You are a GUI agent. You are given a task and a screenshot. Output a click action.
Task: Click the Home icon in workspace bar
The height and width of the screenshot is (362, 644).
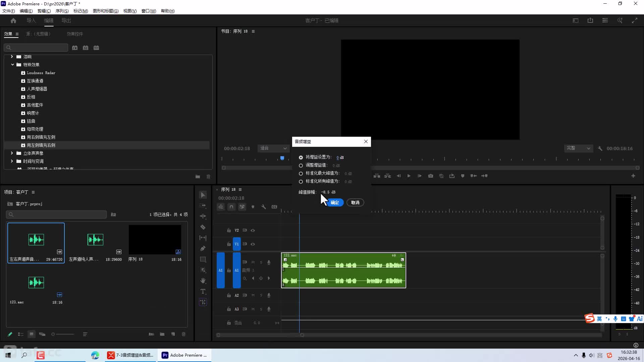point(13,20)
